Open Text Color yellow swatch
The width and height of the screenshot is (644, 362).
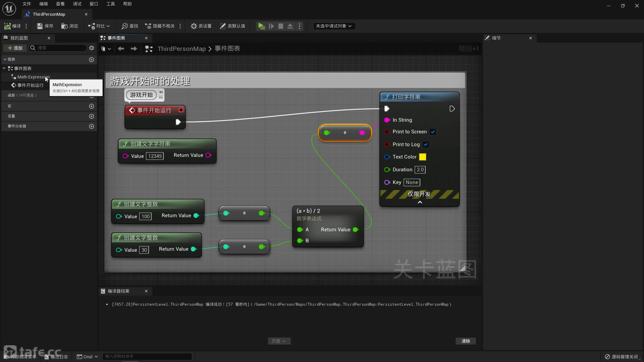pos(423,157)
